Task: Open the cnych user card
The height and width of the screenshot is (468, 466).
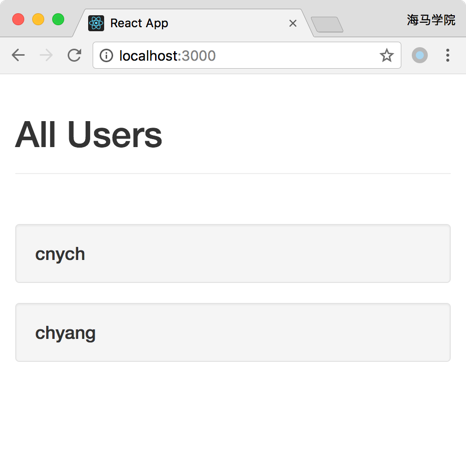Action: pos(233,254)
